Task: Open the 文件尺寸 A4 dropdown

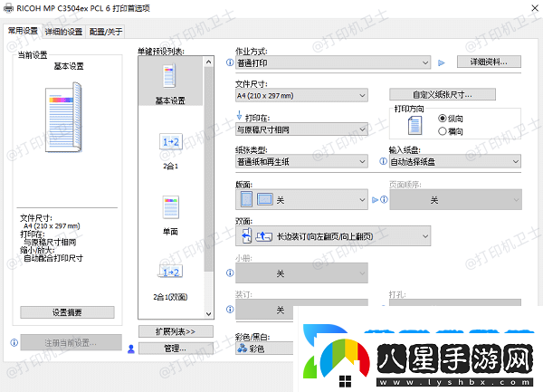Action: point(301,96)
